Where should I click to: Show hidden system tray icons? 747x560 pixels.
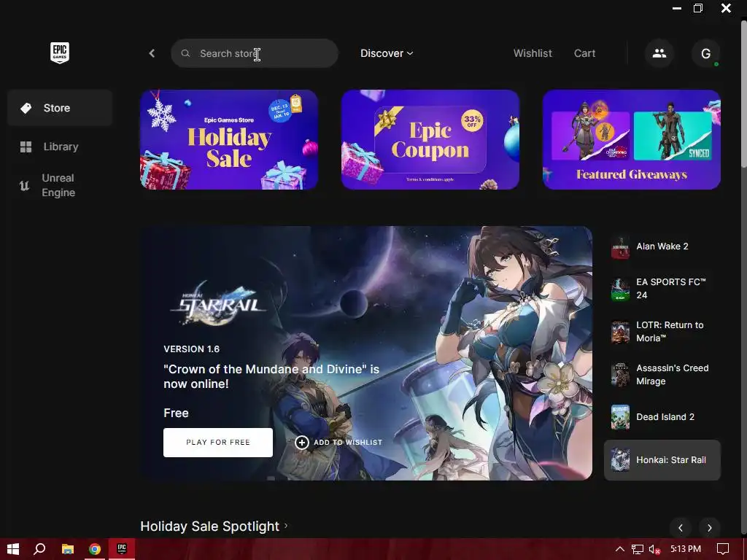[x=620, y=549]
